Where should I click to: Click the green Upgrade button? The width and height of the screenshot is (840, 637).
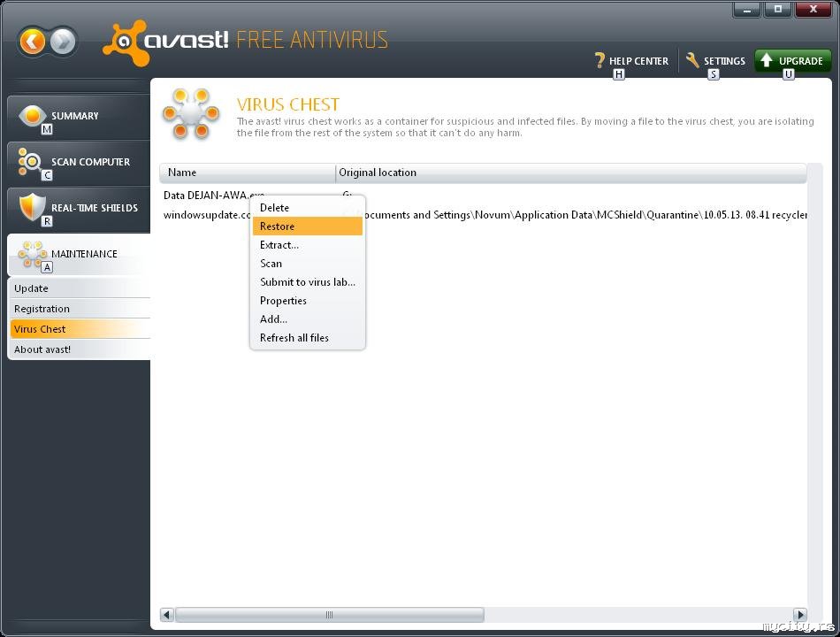[793, 60]
